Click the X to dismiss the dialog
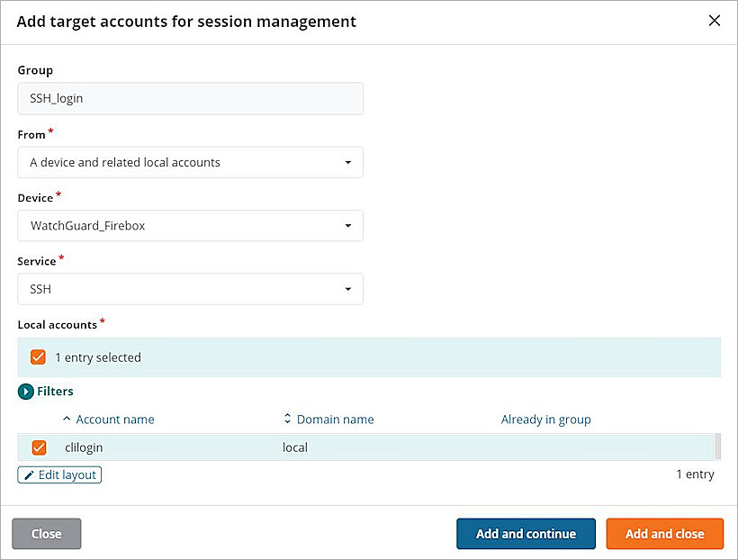This screenshot has width=738, height=560. point(715,20)
